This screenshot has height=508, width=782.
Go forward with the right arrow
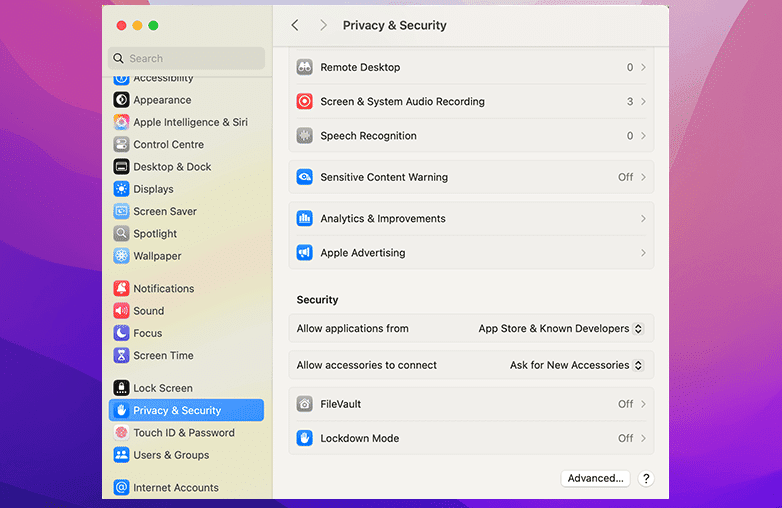coord(323,25)
